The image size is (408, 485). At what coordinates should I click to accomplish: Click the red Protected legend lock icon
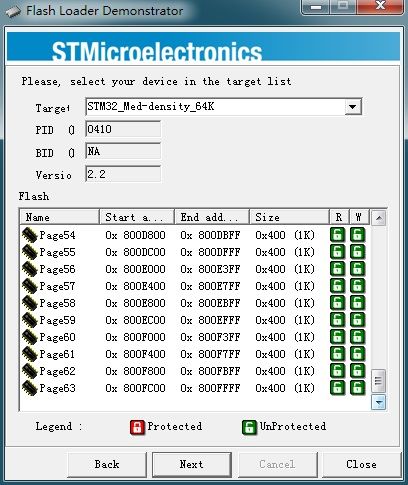[x=137, y=427]
